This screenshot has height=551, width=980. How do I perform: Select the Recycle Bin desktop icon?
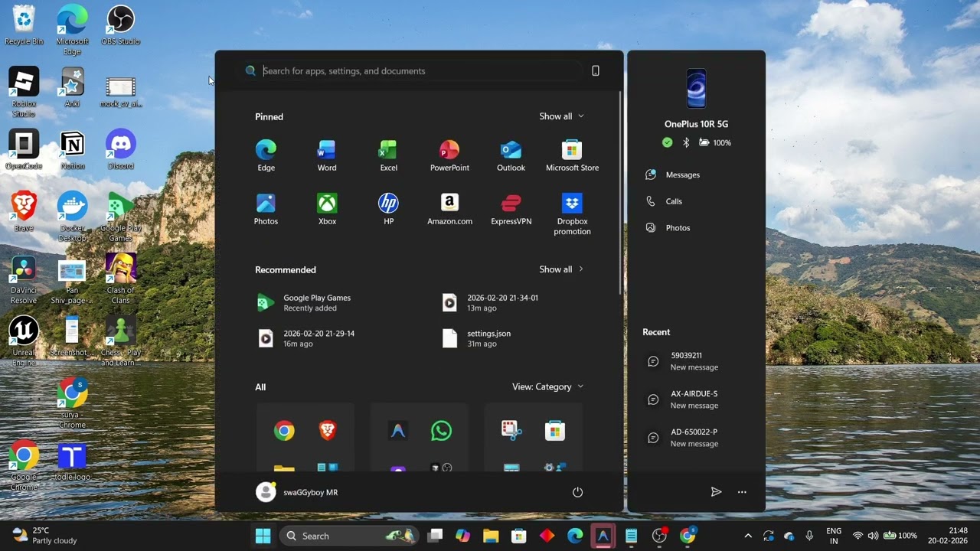coord(24,25)
